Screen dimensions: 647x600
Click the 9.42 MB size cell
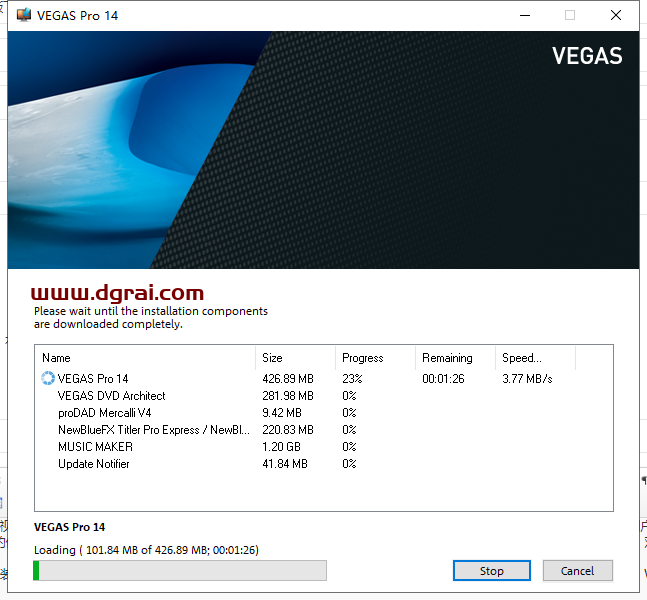point(282,413)
